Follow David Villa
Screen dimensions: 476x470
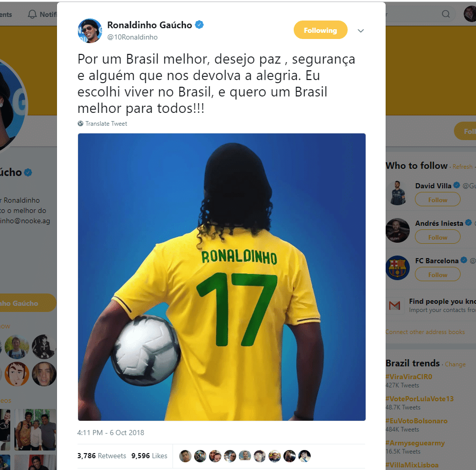pyautogui.click(x=437, y=200)
